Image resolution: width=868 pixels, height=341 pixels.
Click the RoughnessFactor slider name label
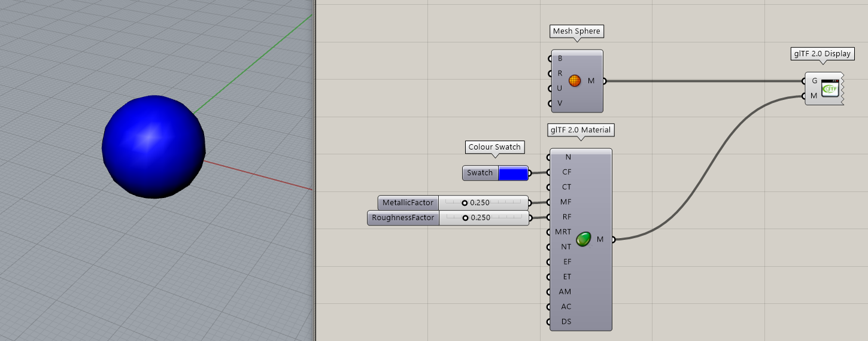point(402,218)
